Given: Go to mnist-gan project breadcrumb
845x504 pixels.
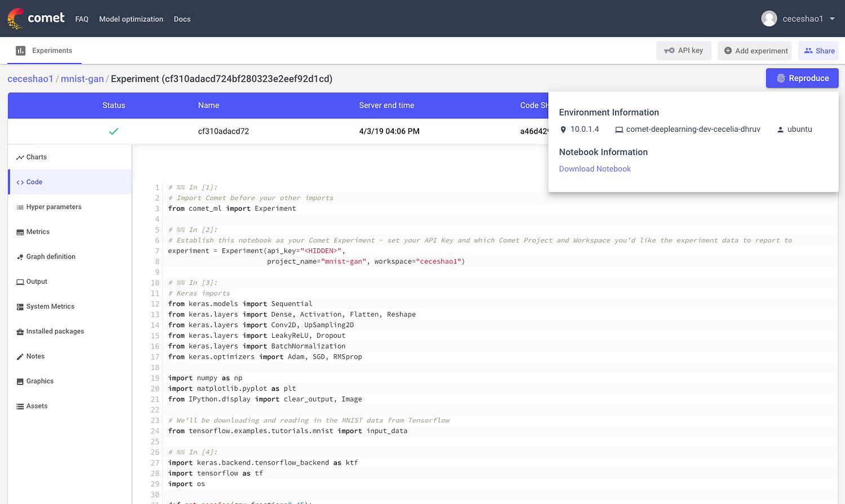Looking at the screenshot, I should point(82,79).
